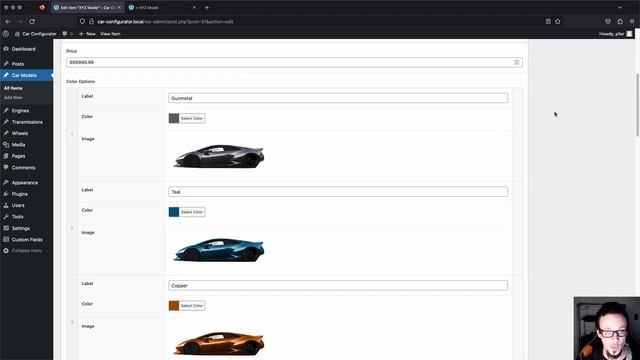The image size is (640, 360).
Task: Collapse the admin sidebar menu
Action: [23, 251]
